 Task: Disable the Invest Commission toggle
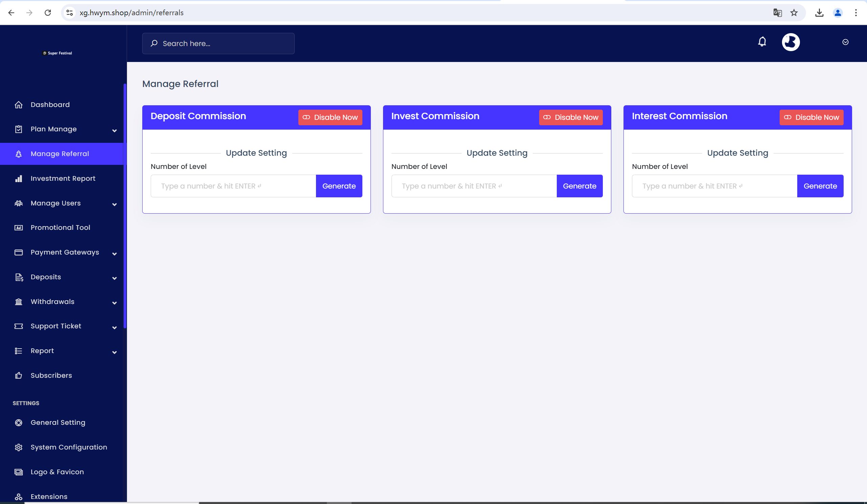(571, 117)
